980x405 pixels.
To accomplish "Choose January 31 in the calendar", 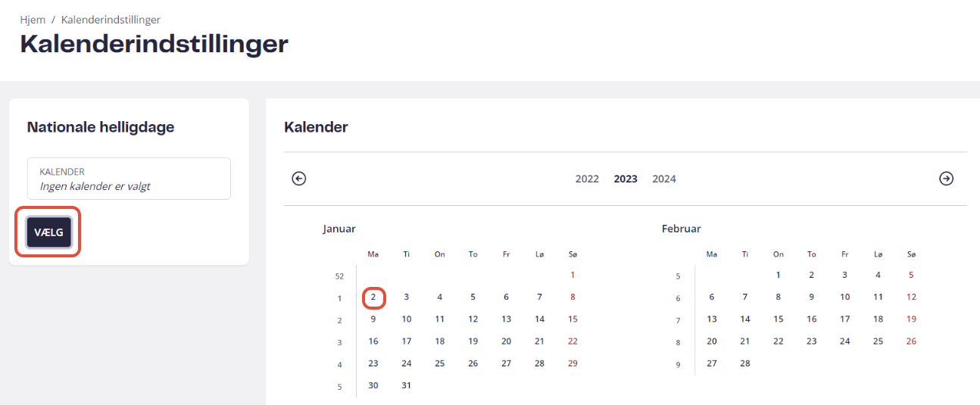I will 407,385.
